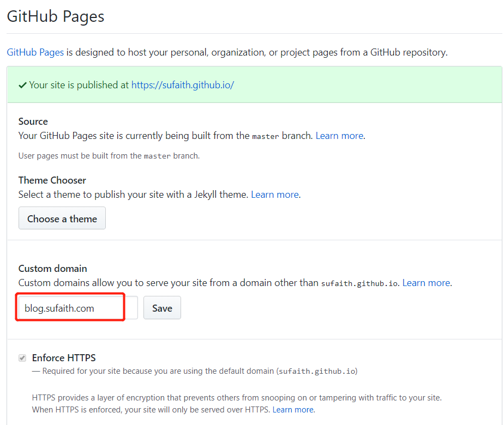Click Learn more about custom domains
The width and height of the screenshot is (504, 425).
click(426, 283)
